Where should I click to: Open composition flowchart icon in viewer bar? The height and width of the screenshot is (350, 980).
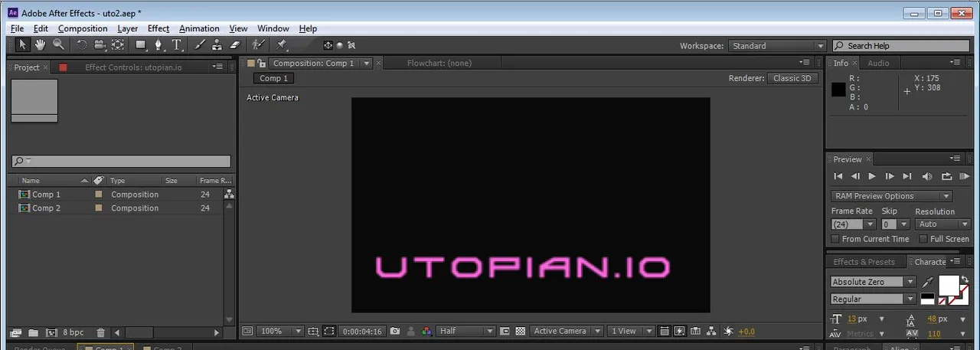click(x=712, y=331)
